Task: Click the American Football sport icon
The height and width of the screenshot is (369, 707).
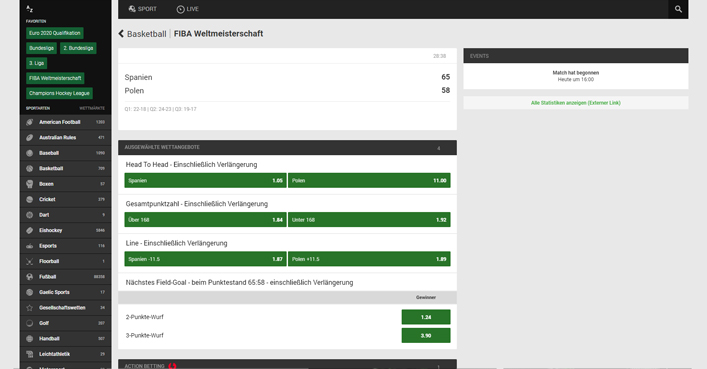Action: [x=30, y=122]
